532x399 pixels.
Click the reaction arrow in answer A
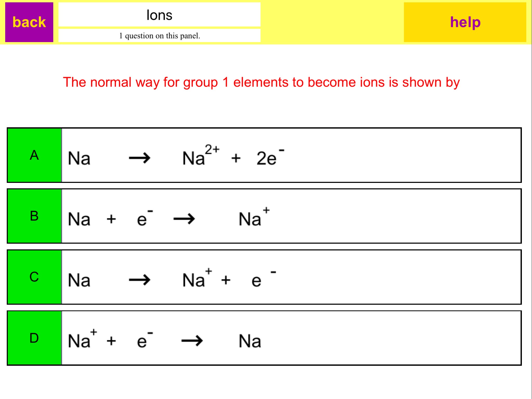point(139,158)
